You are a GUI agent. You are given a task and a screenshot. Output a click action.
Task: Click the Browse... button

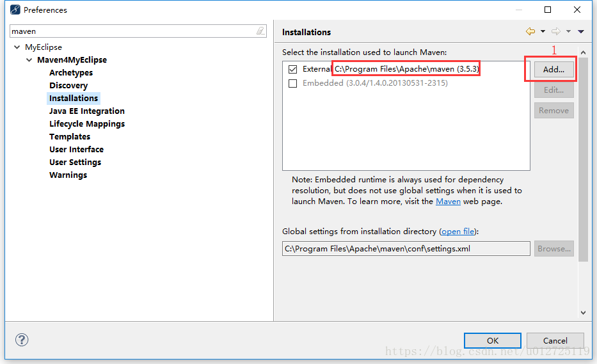553,249
